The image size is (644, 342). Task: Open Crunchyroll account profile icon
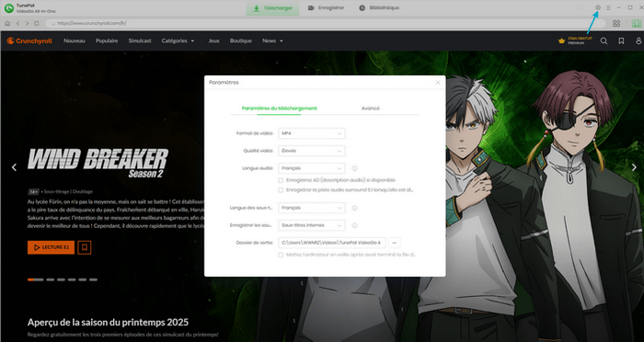click(638, 40)
